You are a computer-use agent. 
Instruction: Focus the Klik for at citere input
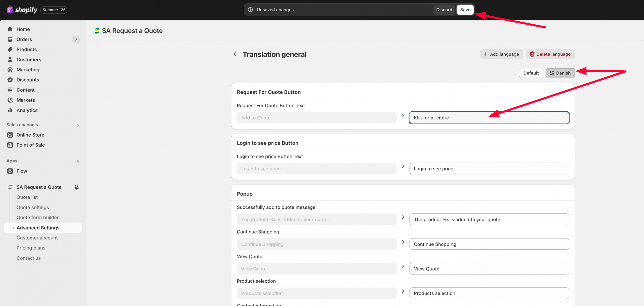(x=489, y=118)
